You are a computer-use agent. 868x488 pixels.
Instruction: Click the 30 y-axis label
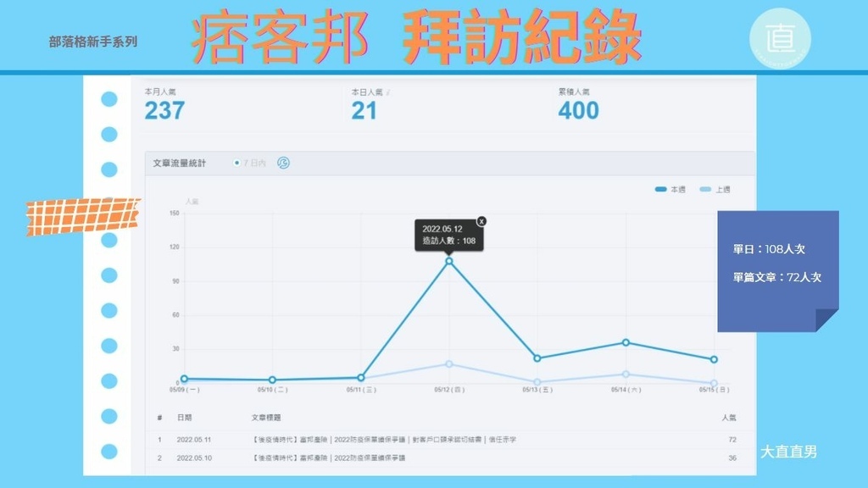(176, 349)
